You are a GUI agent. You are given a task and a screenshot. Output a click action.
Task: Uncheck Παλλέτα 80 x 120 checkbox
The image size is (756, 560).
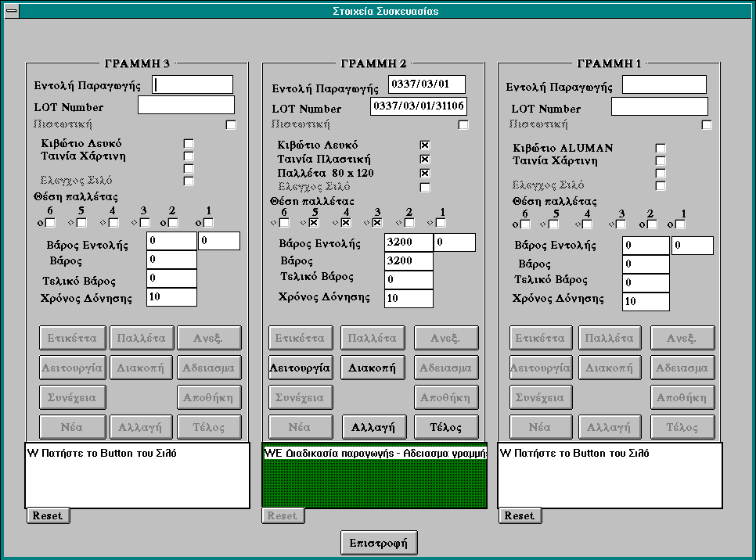pyautogui.click(x=425, y=173)
